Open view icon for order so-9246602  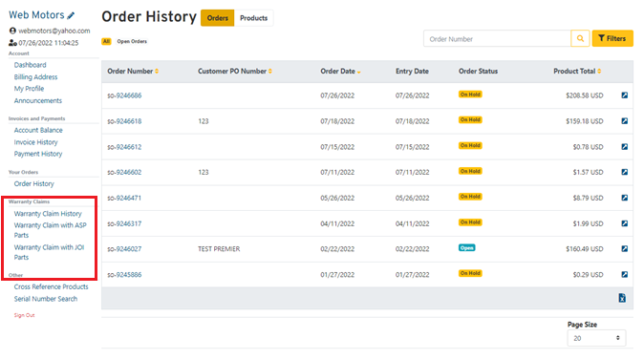coord(624,172)
